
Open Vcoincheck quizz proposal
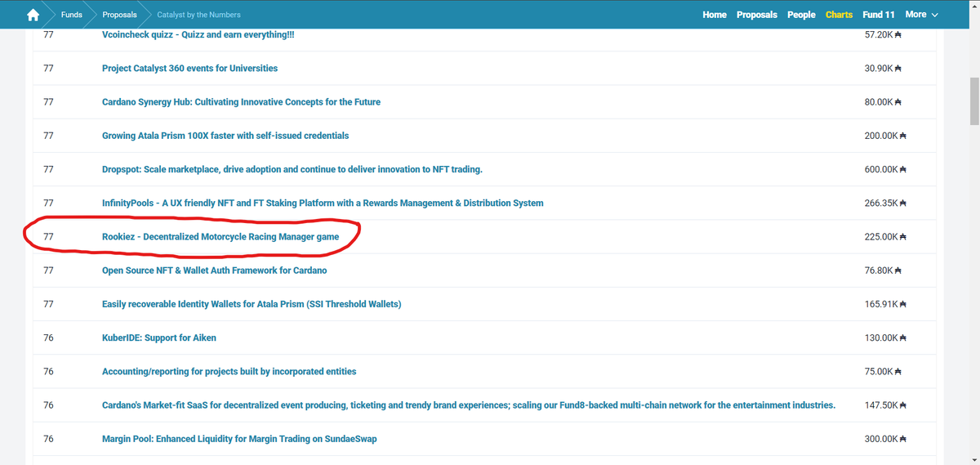pos(198,35)
